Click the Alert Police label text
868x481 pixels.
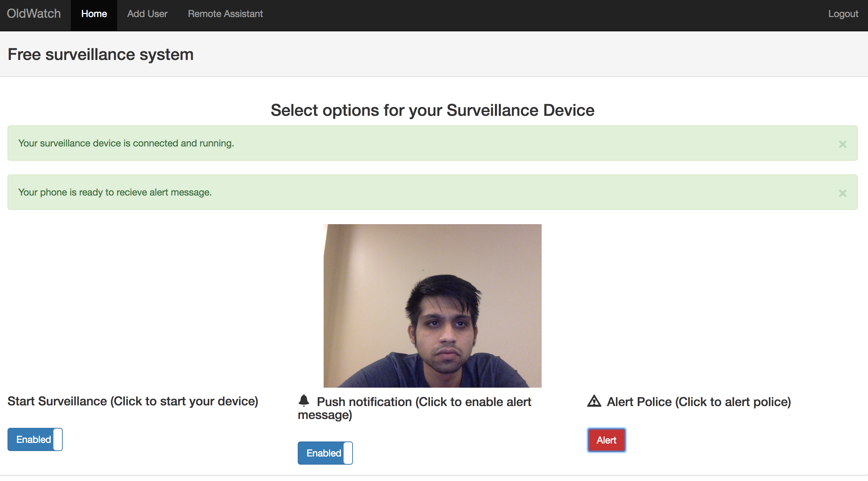pos(699,402)
